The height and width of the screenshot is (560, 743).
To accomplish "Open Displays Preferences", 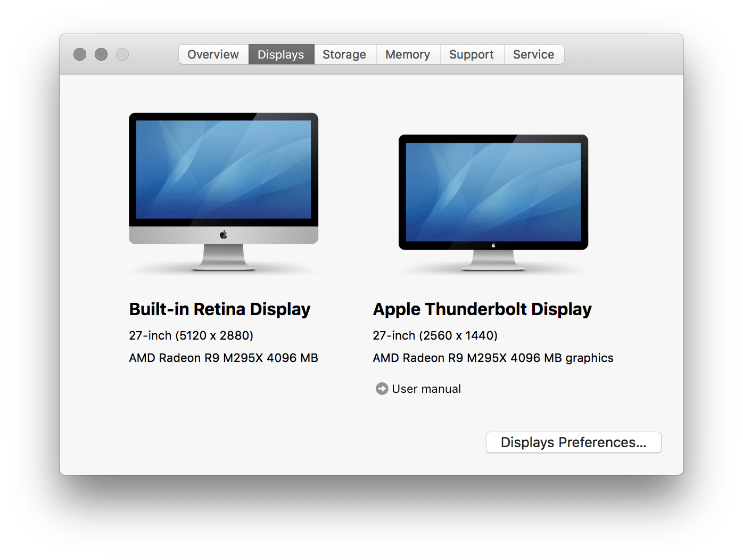I will click(x=573, y=442).
